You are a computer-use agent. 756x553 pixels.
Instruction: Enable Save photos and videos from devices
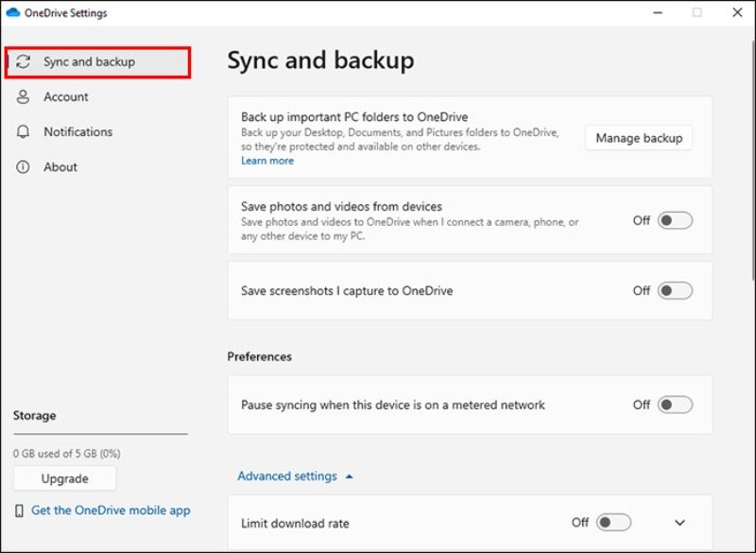[674, 220]
